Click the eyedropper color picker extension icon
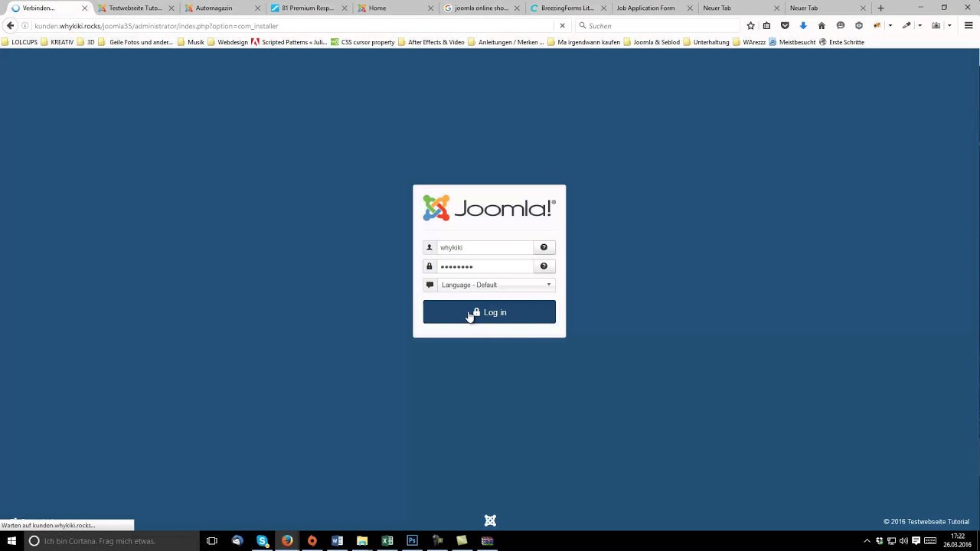 click(x=906, y=25)
